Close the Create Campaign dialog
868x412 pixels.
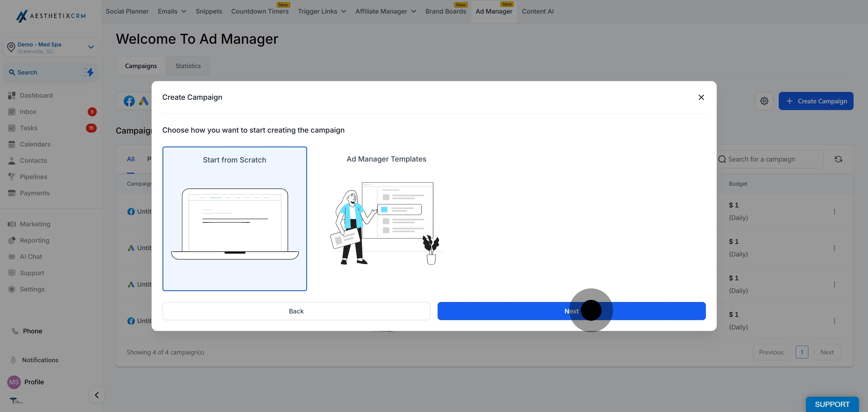[x=701, y=97]
